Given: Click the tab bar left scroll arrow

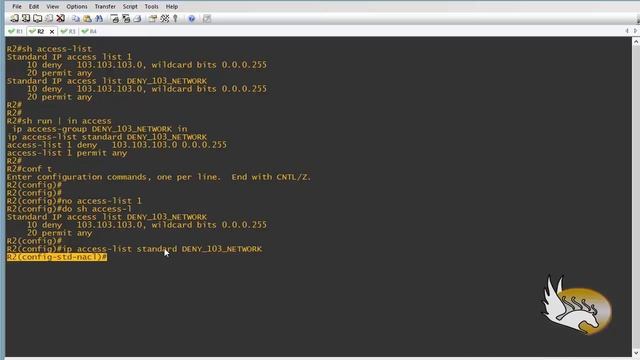Looking at the screenshot, I should click(627, 31).
